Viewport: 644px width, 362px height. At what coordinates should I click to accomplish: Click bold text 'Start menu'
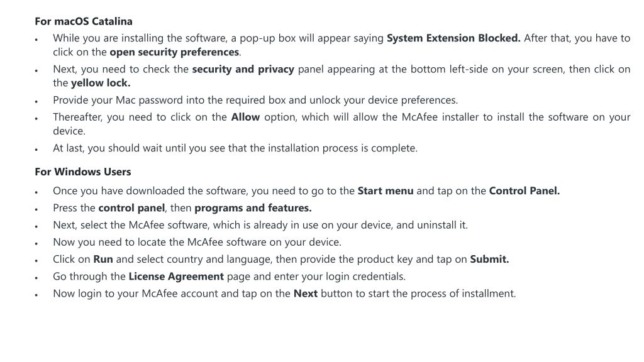coord(386,191)
